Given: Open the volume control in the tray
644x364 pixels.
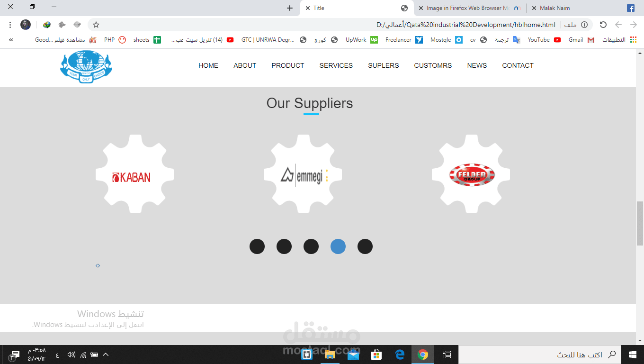Looking at the screenshot, I should tap(71, 355).
